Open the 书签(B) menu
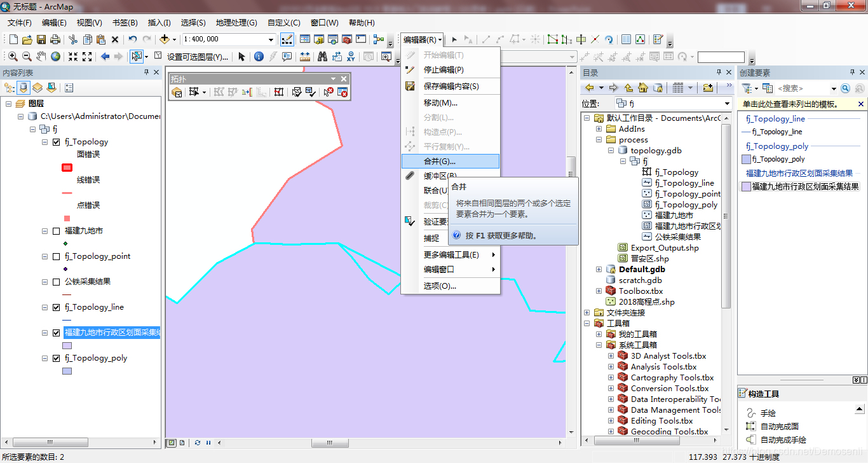Screen dimensions: 868x463 click(x=125, y=23)
